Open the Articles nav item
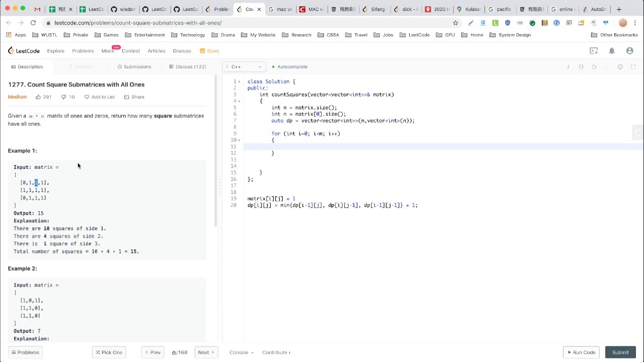 pyautogui.click(x=156, y=51)
